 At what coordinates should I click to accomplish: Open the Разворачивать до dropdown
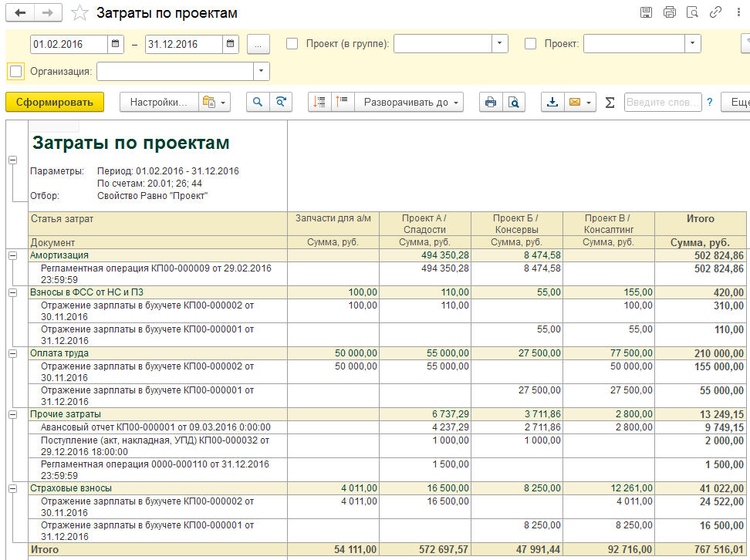[410, 102]
